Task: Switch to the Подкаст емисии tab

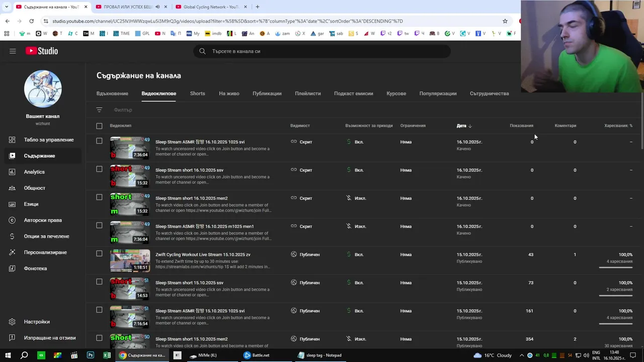Action: coord(354,94)
